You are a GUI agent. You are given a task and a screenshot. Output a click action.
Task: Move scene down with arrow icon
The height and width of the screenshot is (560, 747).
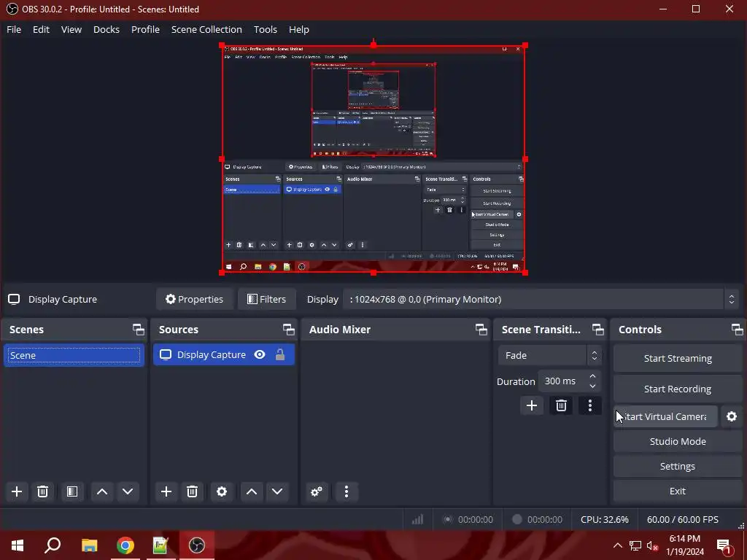[x=128, y=491]
